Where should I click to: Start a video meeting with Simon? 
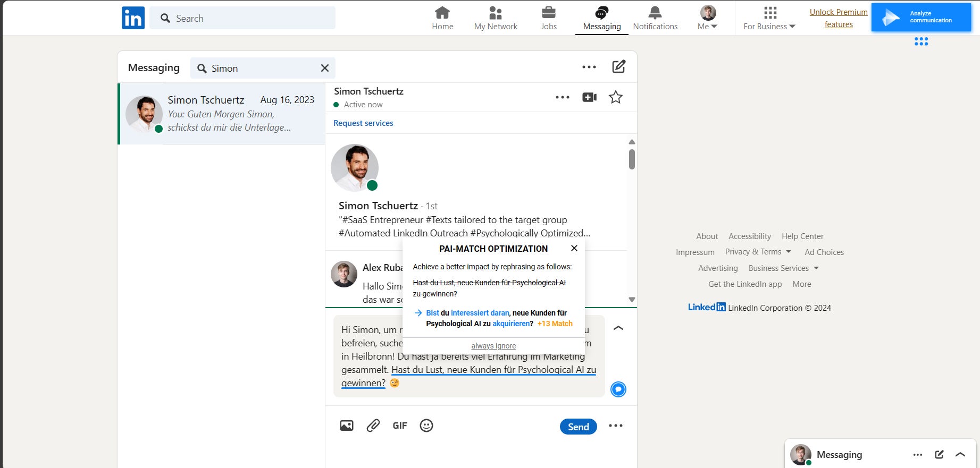(589, 97)
